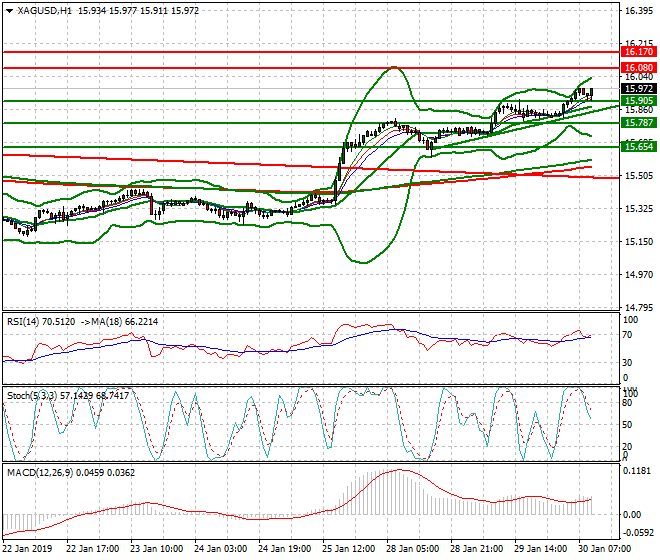This screenshot has height=560, width=660.
Task: Select the 16.040 price scale value
Action: (x=639, y=77)
